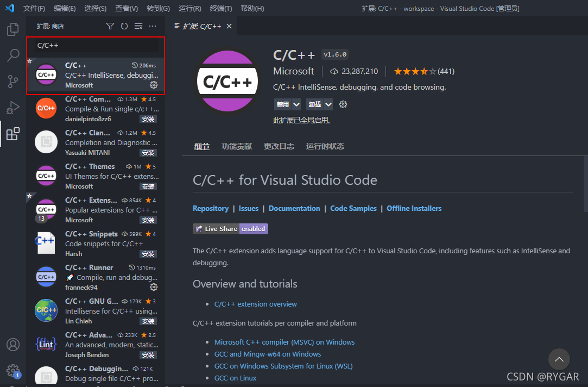
Task: Open the Accounts icon in activity bar
Action: coord(12,345)
